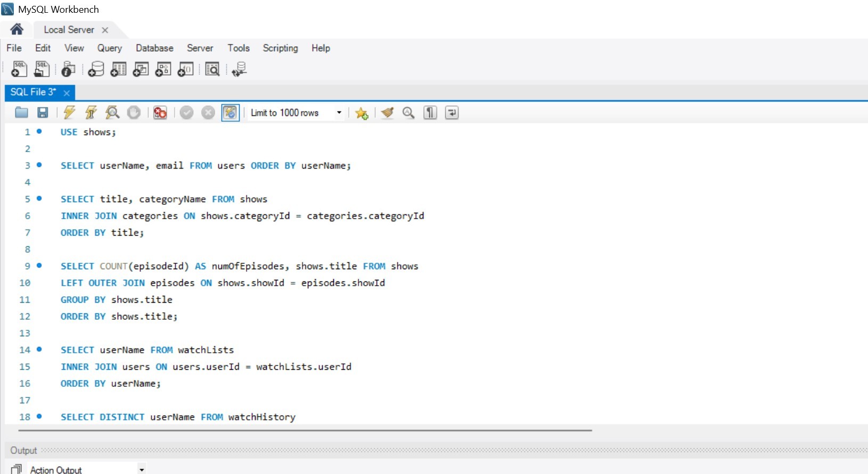Open the Tools menu
The width and height of the screenshot is (868, 474).
point(239,48)
